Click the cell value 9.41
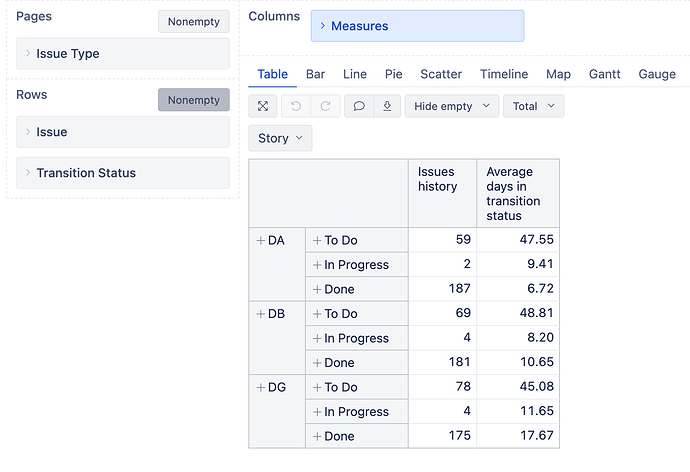The image size is (690, 472). pyautogui.click(x=540, y=264)
